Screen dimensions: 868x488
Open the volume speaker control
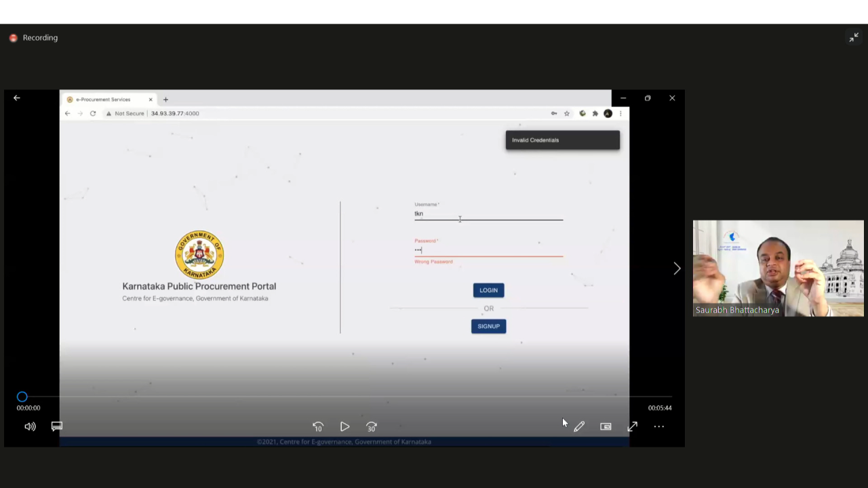pyautogui.click(x=30, y=426)
